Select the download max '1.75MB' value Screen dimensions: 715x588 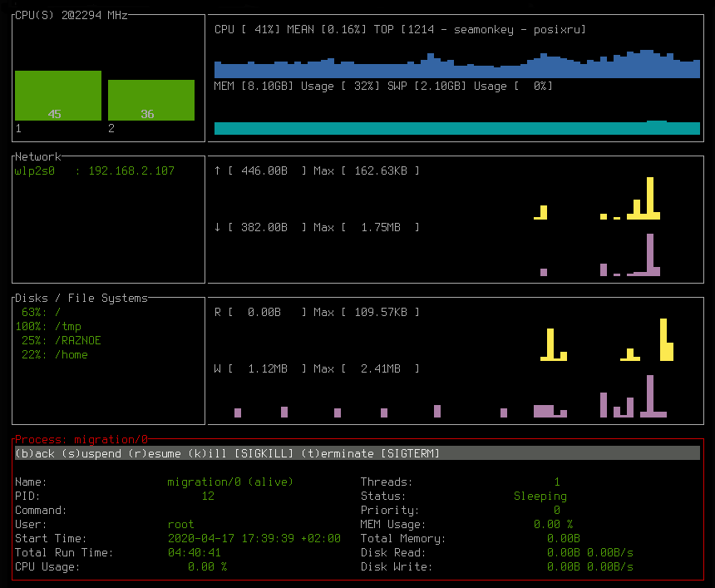pyautogui.click(x=381, y=228)
